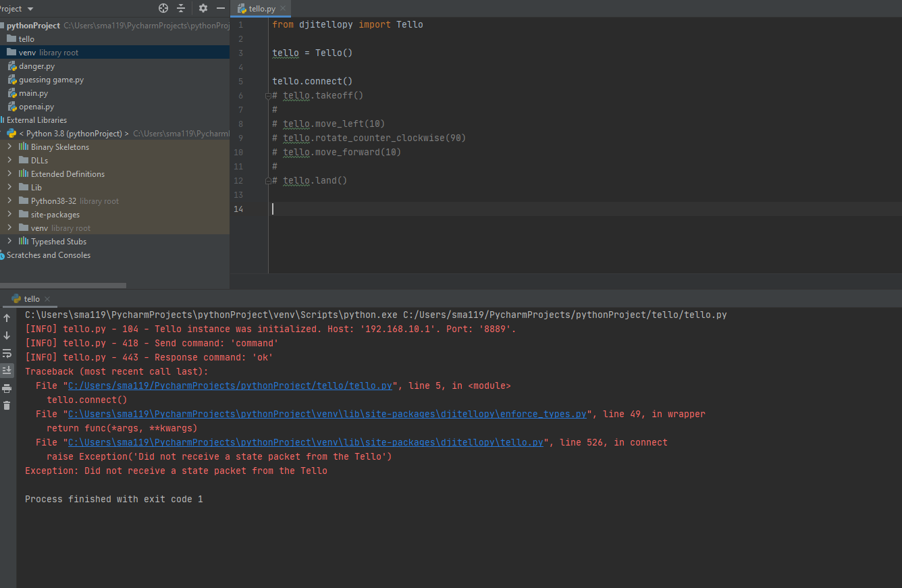The image size is (902, 588).
Task: Hide the Project tool window
Action: [219, 9]
